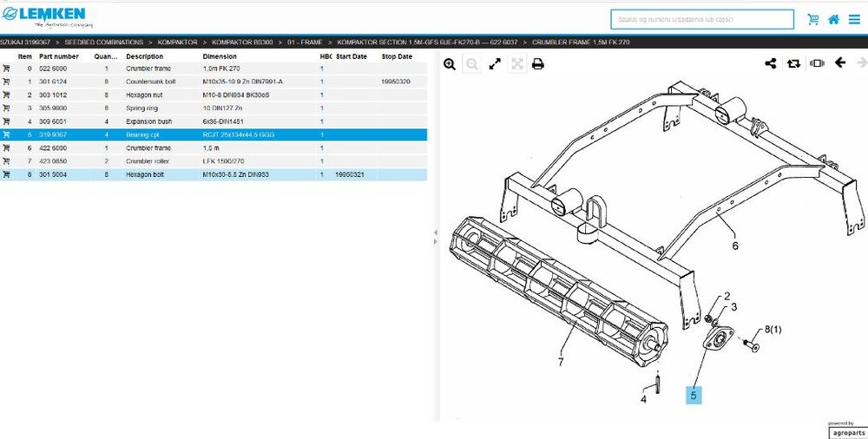Select Crumbler roller row text
The height and width of the screenshot is (439, 868).
[148, 161]
